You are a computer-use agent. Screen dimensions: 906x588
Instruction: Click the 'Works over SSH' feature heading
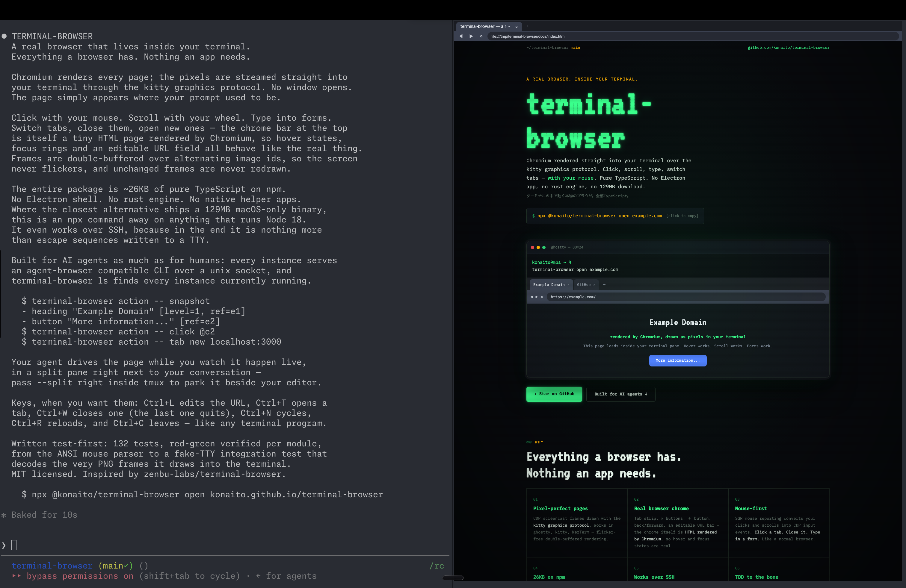click(654, 577)
